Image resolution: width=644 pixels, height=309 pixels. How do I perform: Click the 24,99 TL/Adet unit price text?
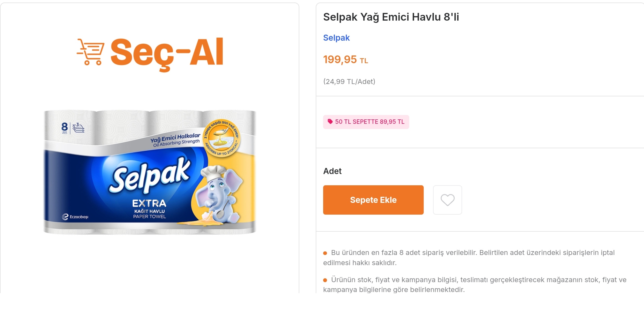tap(349, 82)
